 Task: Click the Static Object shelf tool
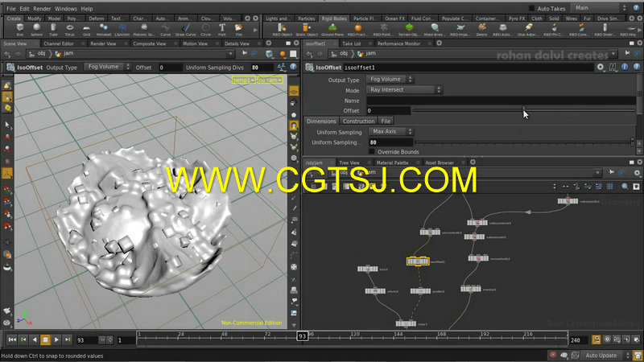coord(307,30)
